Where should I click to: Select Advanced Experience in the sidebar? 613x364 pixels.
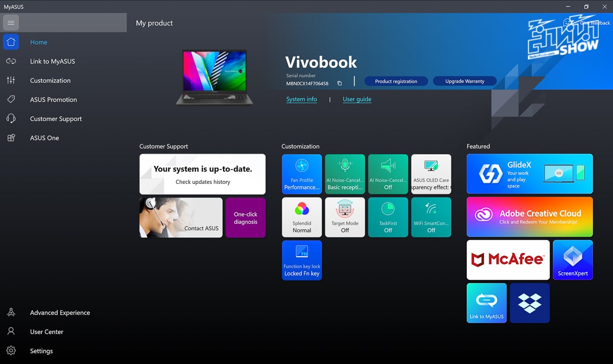(60, 312)
